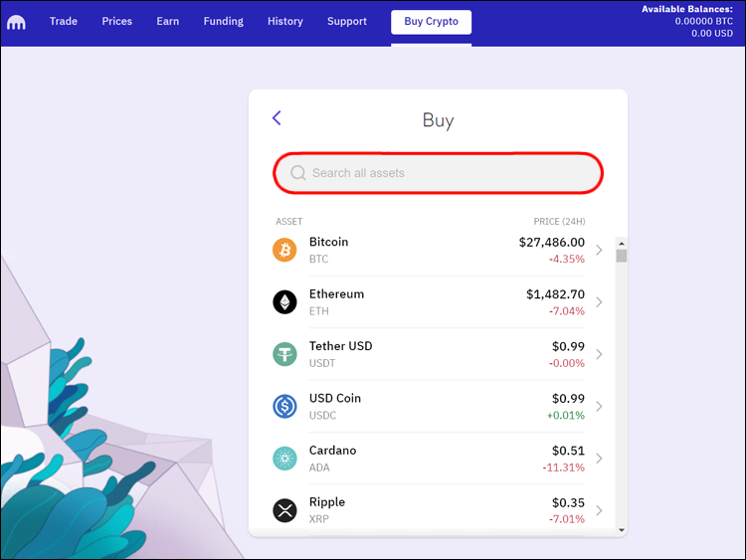Click the XRP ticker text
This screenshot has width=746, height=560.
318,519
